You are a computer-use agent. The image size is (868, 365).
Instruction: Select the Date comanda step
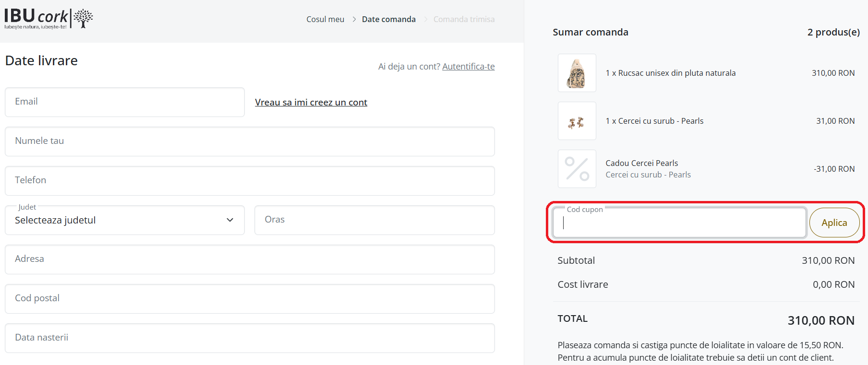point(388,19)
